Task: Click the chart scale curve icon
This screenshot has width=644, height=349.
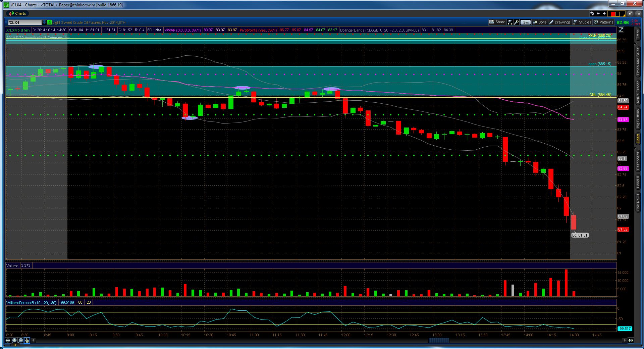Action: tap(621, 30)
